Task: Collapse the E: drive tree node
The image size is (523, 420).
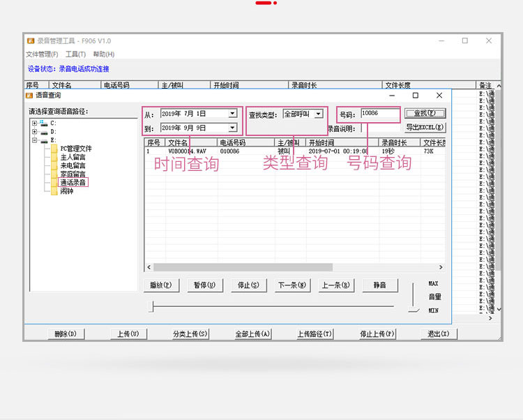Action: coord(34,140)
